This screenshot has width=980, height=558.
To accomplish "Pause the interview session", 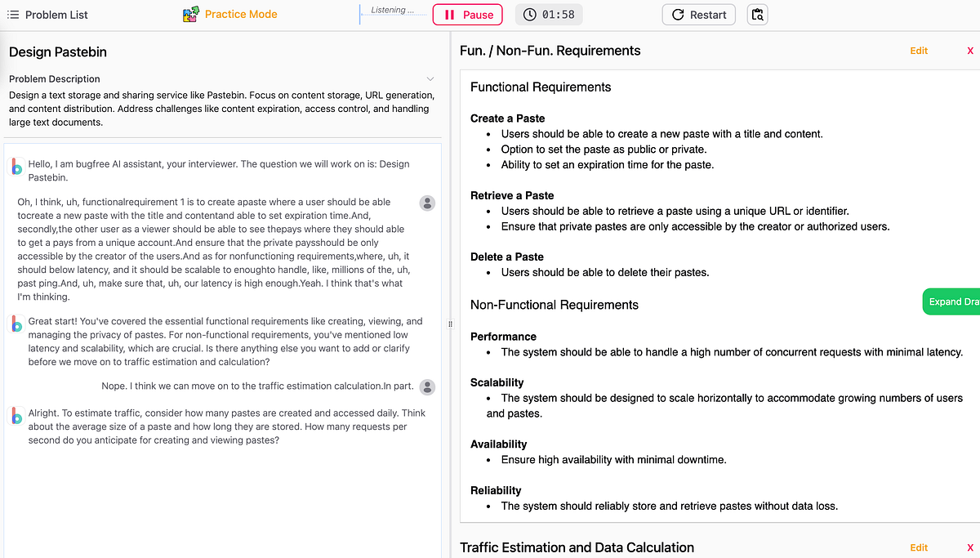I will click(x=467, y=14).
